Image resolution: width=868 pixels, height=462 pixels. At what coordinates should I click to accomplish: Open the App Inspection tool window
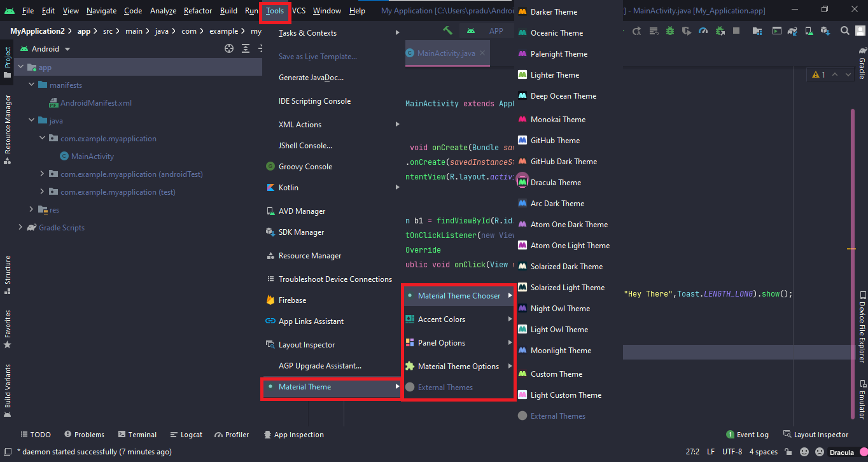tap(293, 435)
